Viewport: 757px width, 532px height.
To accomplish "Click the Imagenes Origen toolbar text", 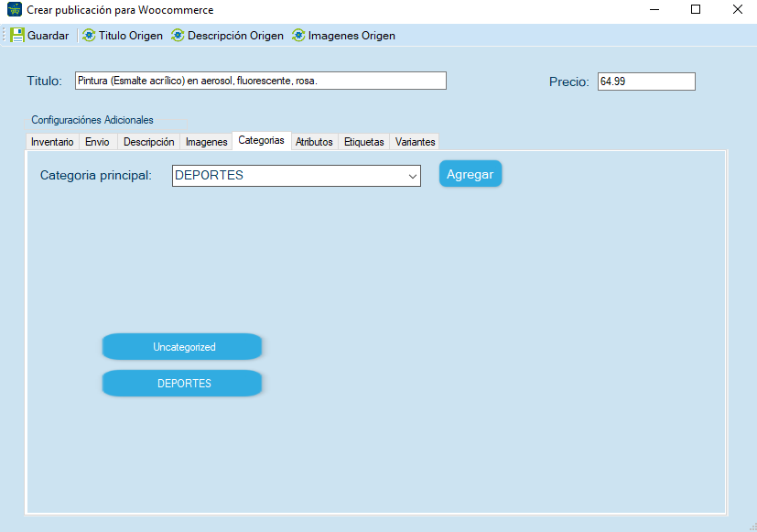I will pos(351,36).
